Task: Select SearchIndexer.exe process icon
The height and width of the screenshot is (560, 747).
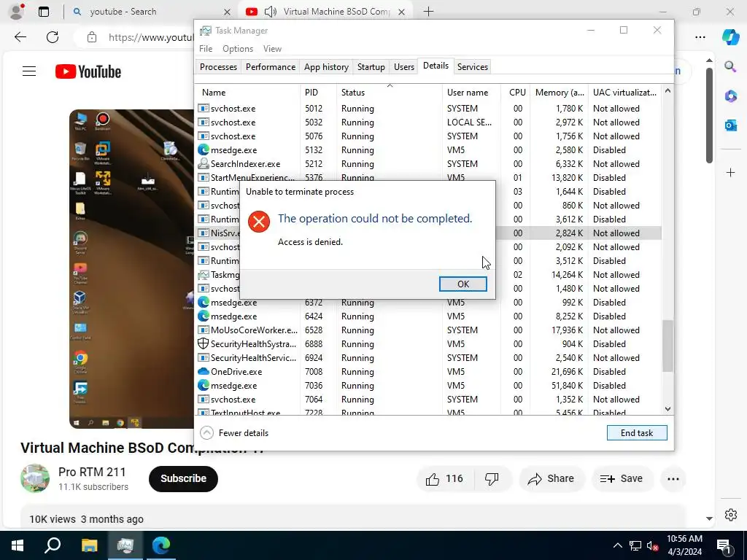Action: (204, 164)
